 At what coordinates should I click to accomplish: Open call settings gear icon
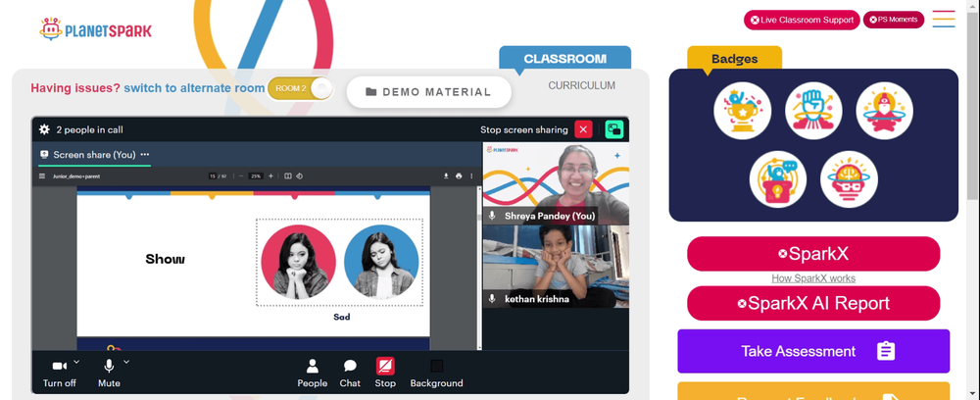click(44, 129)
